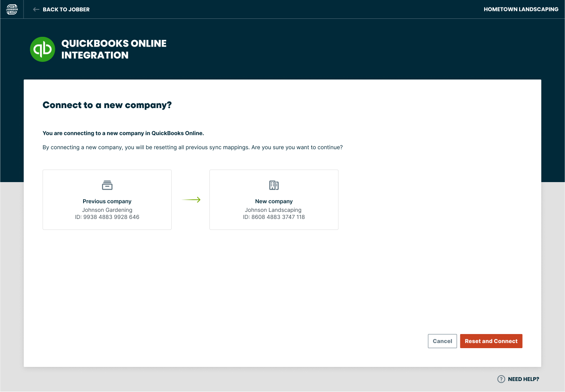Click the QuickBooks Online Integration title

pyautogui.click(x=114, y=49)
